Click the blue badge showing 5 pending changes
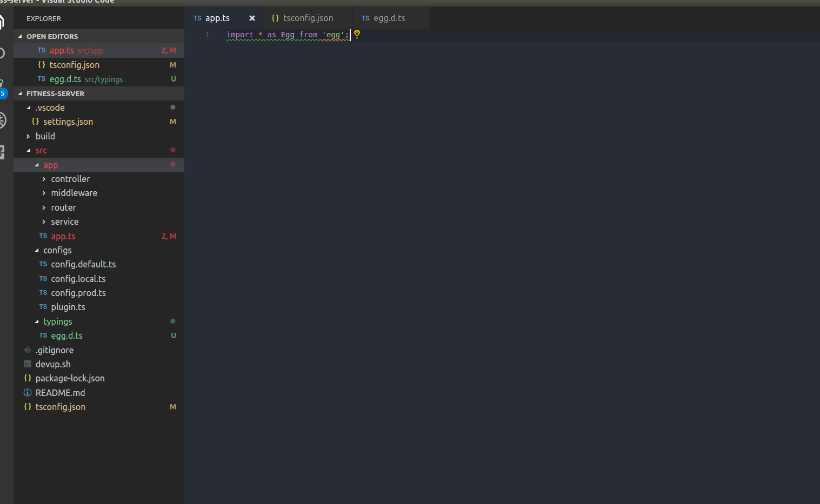 tap(3, 93)
